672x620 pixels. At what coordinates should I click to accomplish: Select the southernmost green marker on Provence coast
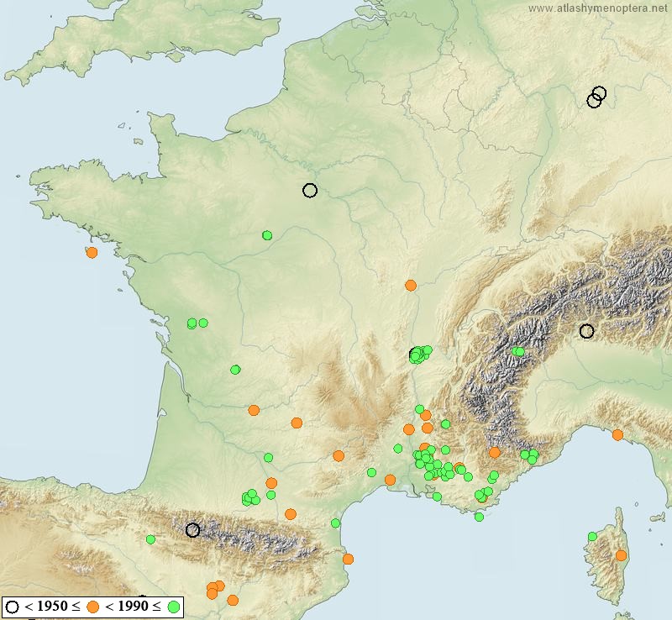point(479,518)
